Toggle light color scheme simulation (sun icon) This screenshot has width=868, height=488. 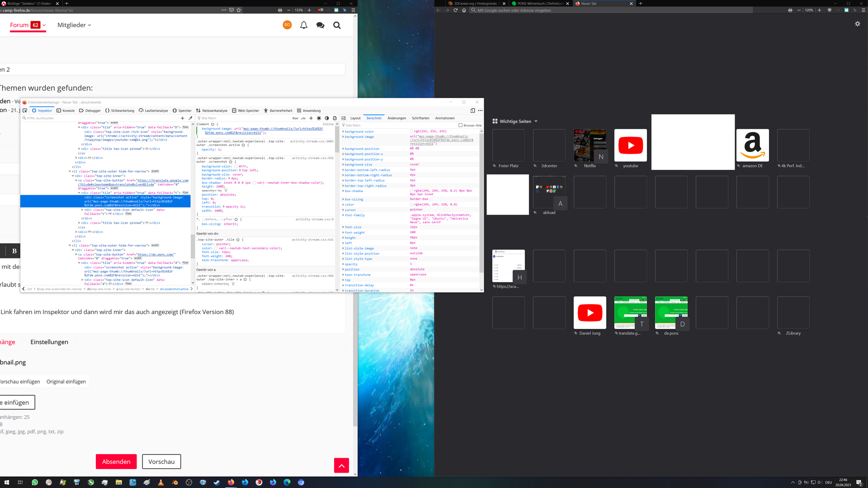[x=319, y=118]
